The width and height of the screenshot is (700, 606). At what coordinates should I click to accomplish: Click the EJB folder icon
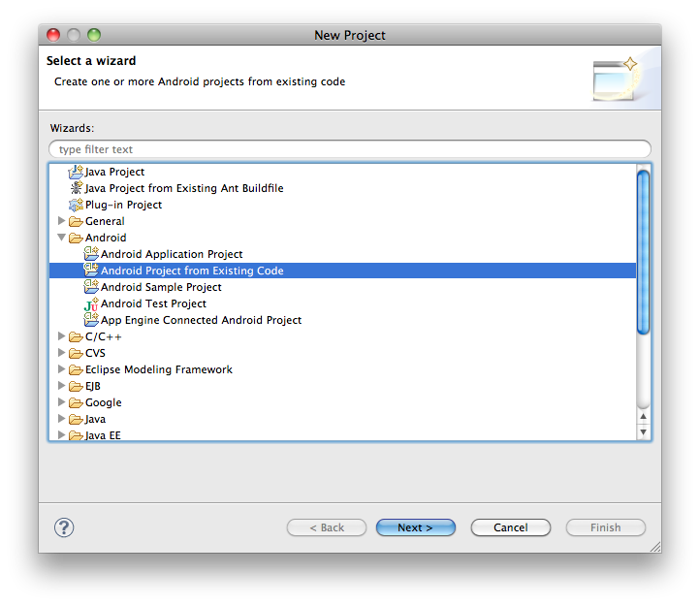click(76, 387)
